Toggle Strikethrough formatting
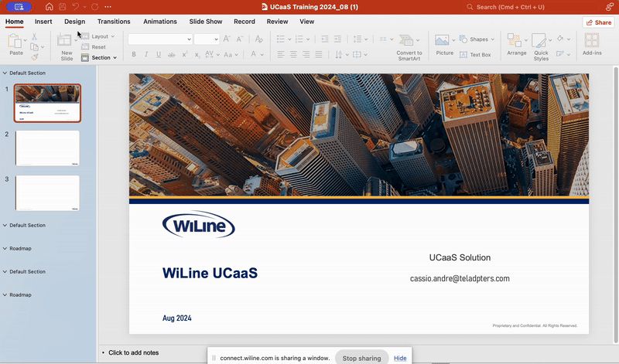619x364 pixels. coord(171,54)
